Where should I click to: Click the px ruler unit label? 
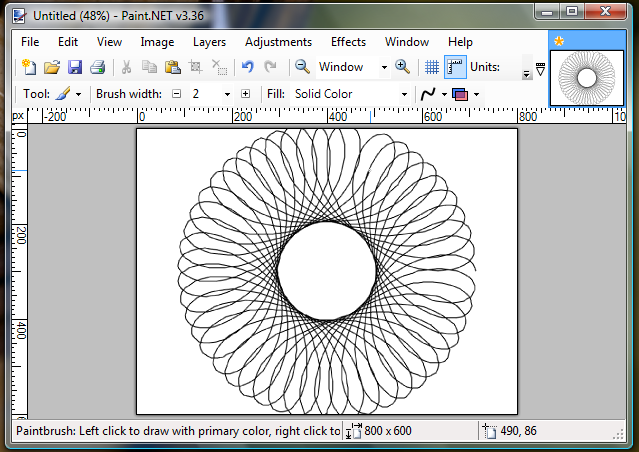[x=18, y=116]
